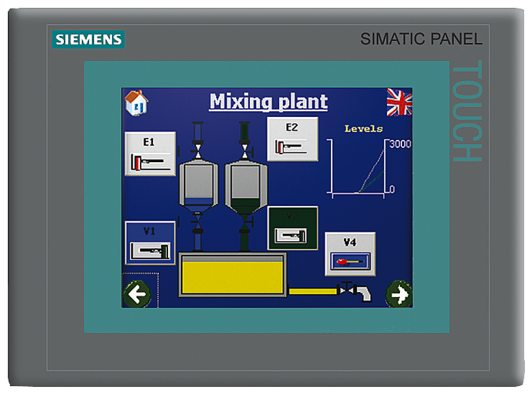Click the yellow pipe to the drain valve
Image resolution: width=532 pixels, height=394 pixels.
(313, 291)
